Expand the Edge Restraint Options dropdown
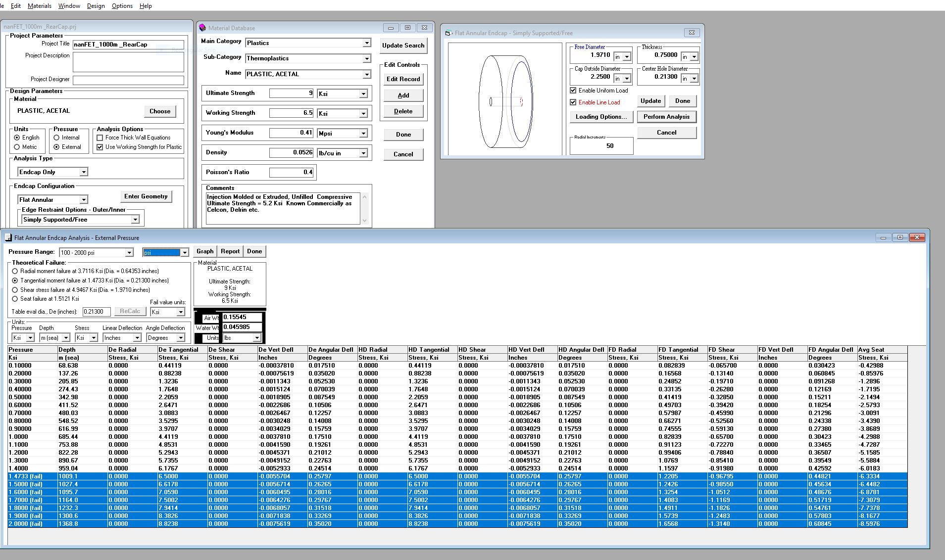The image size is (945, 560). pyautogui.click(x=135, y=220)
